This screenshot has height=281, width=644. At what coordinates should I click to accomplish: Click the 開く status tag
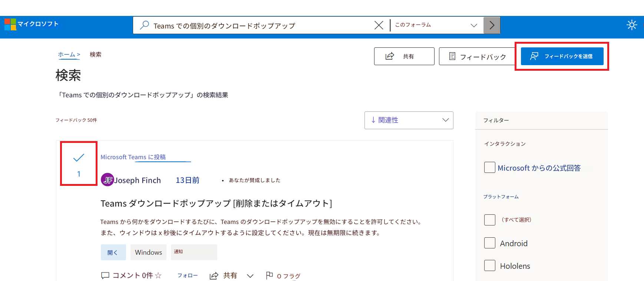coord(113,252)
